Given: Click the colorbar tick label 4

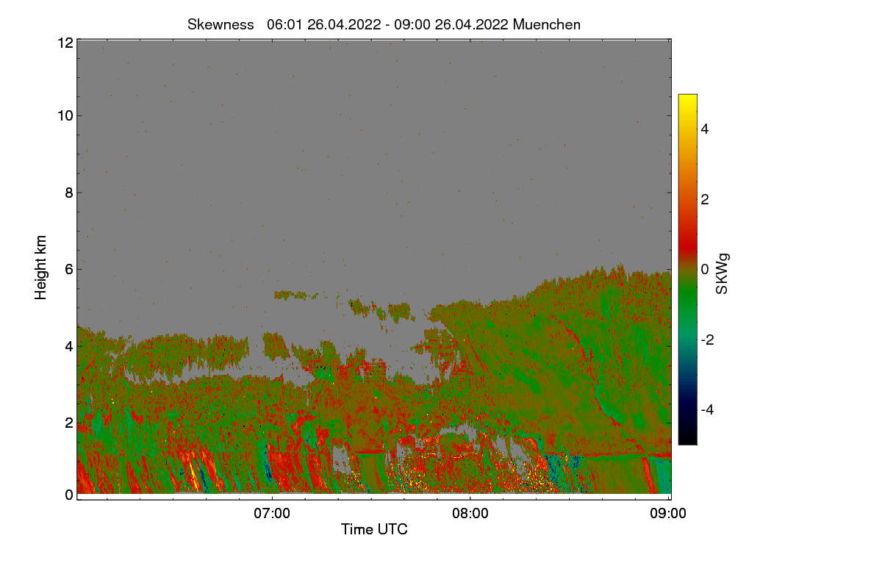Looking at the screenshot, I should coord(704,129).
